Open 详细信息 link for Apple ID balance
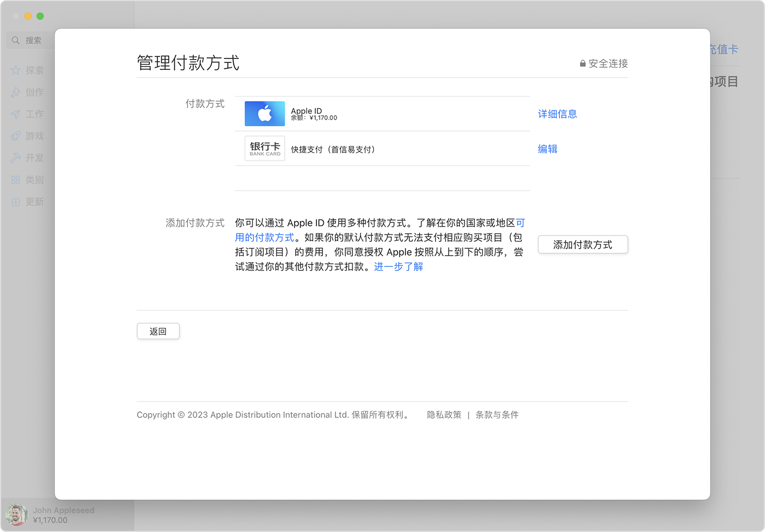Viewport: 765px width, 532px height. click(557, 114)
